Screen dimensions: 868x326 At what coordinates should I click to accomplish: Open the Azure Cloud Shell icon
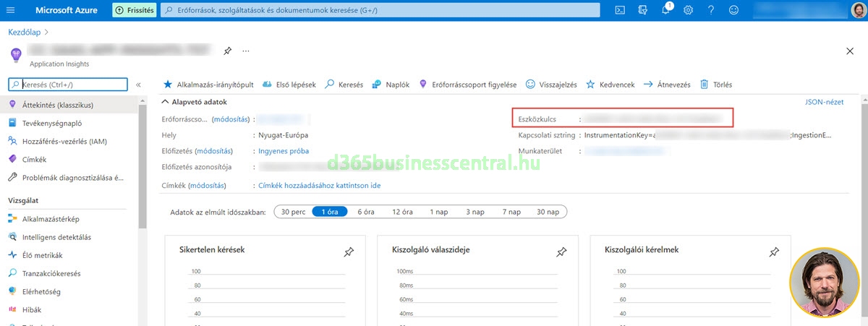(x=620, y=10)
